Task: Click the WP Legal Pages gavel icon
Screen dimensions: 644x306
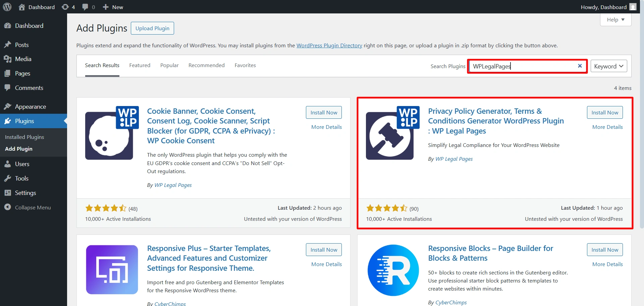Action: (x=392, y=133)
